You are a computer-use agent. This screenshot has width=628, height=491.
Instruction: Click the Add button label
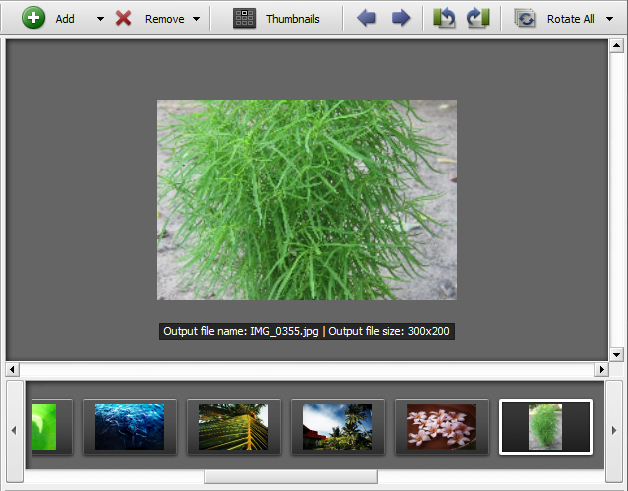click(x=65, y=19)
